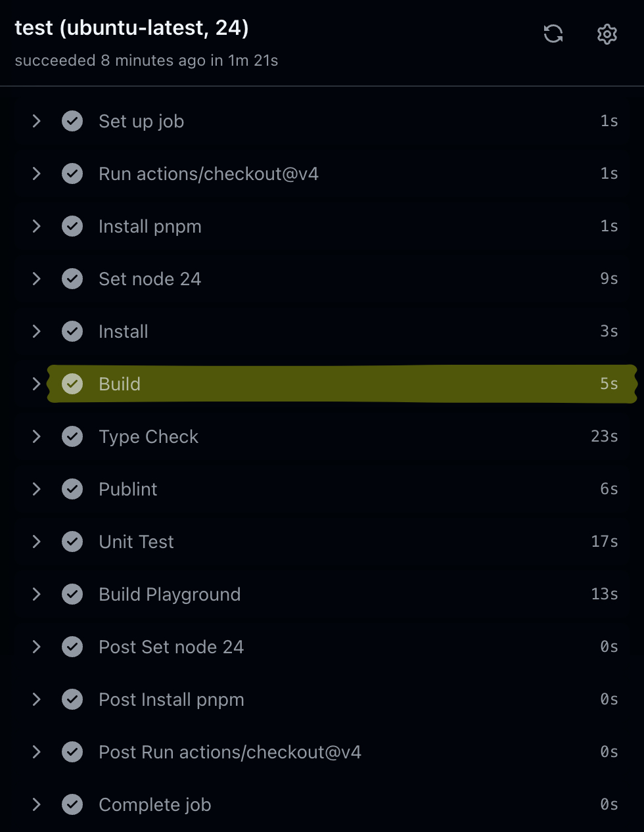Expand the Set up job step
644x832 pixels.
[x=37, y=121]
